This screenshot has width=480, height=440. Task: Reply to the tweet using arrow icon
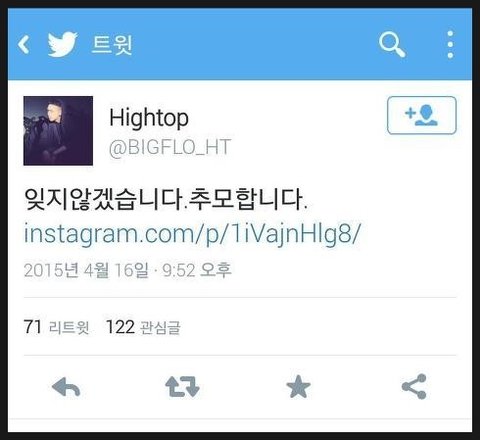(66, 387)
